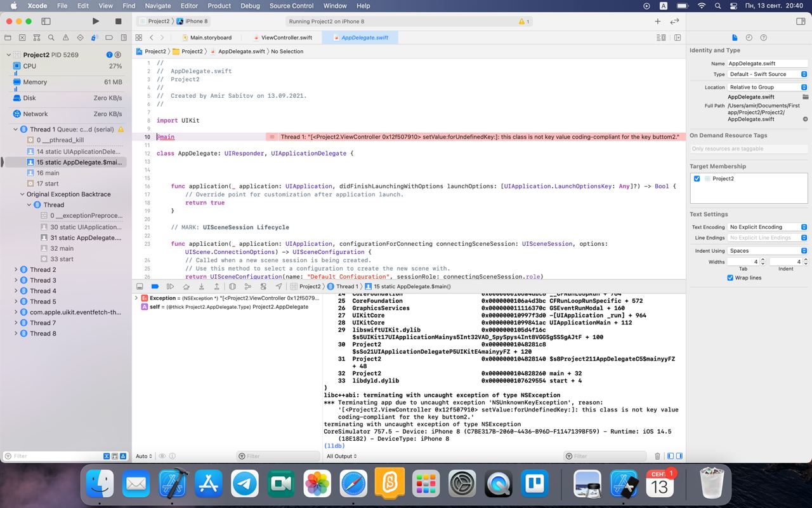Toggle the Wrap lines checkbox
This screenshot has height=508, width=812.
pos(730,277)
